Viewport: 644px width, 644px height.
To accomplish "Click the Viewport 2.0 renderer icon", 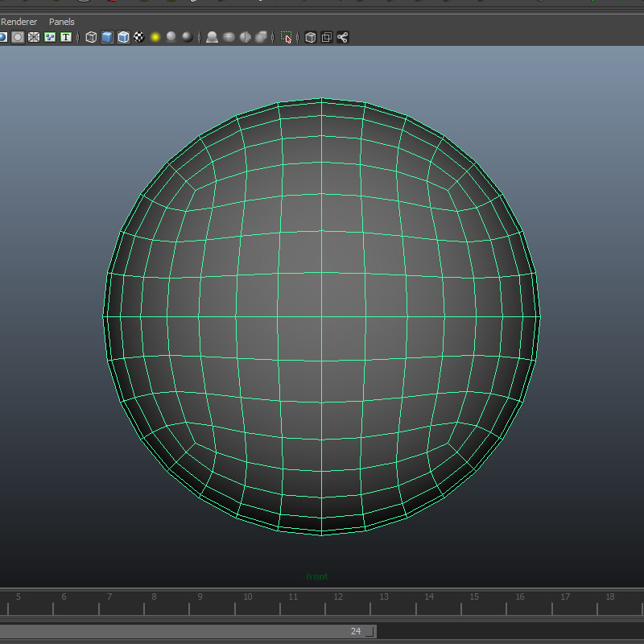I will [x=310, y=37].
